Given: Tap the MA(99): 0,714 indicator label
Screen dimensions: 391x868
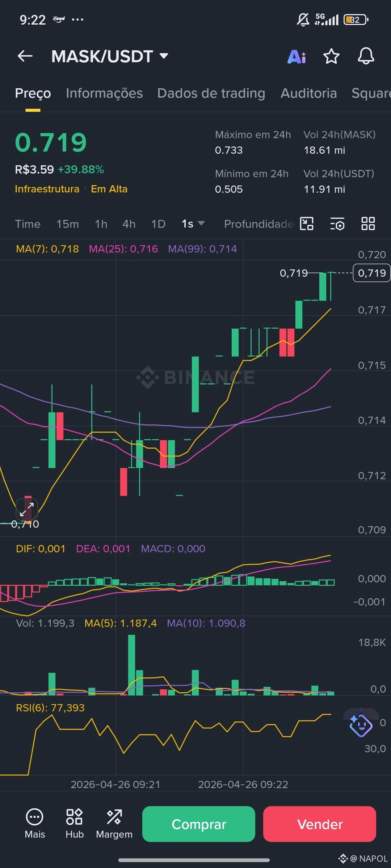Looking at the screenshot, I should tap(202, 249).
